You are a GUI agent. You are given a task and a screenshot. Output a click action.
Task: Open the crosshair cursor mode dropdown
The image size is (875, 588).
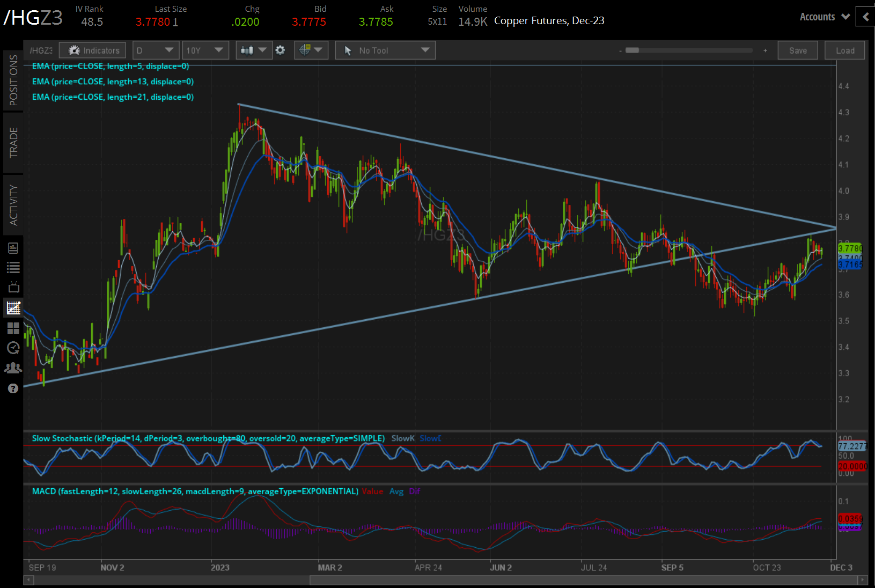click(311, 50)
